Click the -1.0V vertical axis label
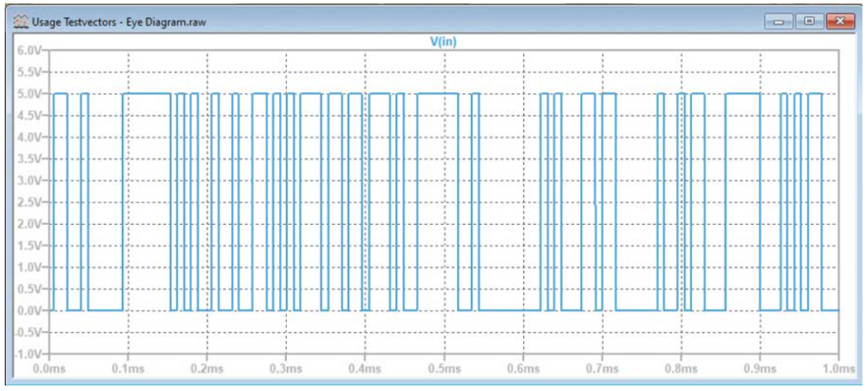 click(30, 354)
